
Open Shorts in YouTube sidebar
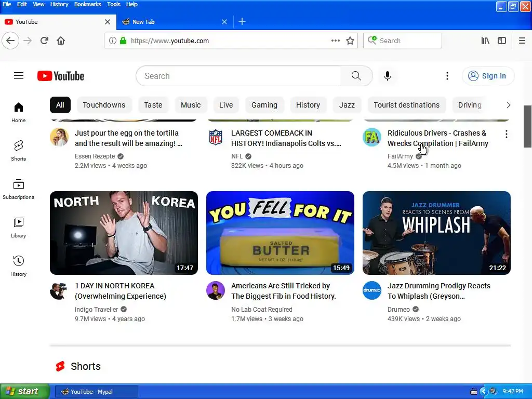[x=19, y=151]
